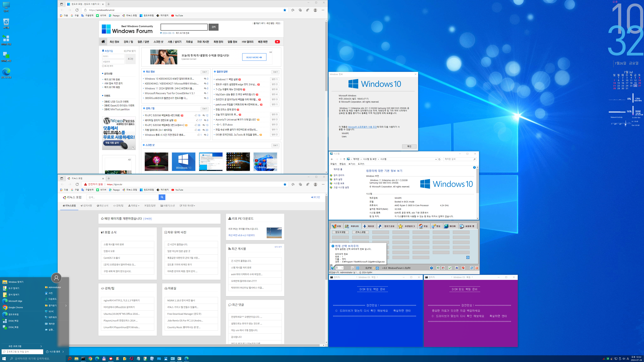Click the red power icon in launcher toolbar
This screenshot has width=644, height=362.
(x=477, y=268)
